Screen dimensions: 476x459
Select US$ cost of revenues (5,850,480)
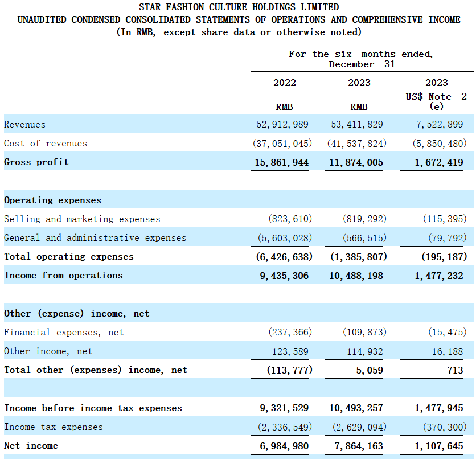click(x=440, y=144)
